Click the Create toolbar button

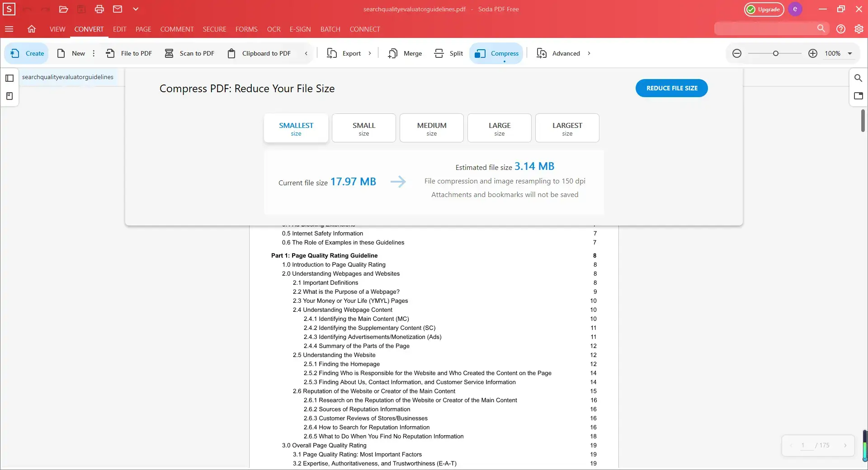click(x=27, y=53)
